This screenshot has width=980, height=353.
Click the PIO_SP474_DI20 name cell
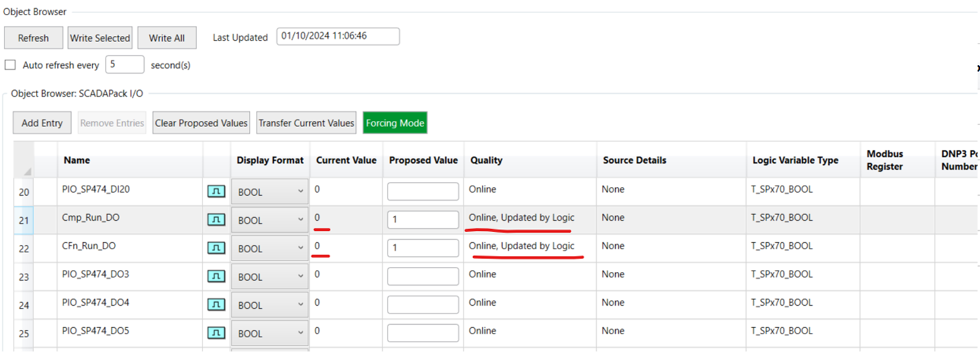[x=130, y=191]
